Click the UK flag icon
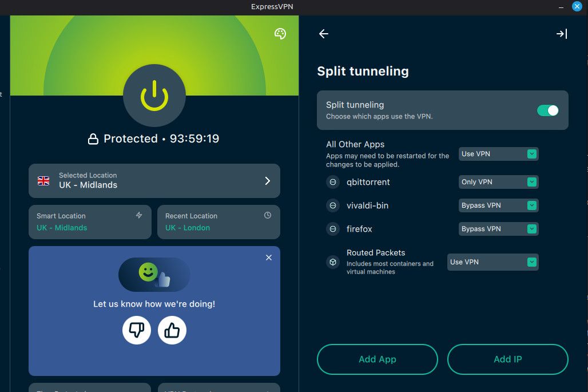 43,181
